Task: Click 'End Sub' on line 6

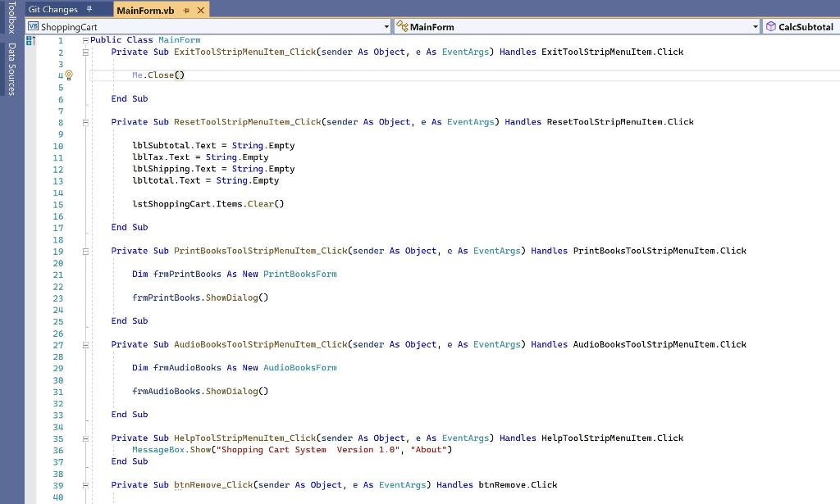Action: point(130,98)
